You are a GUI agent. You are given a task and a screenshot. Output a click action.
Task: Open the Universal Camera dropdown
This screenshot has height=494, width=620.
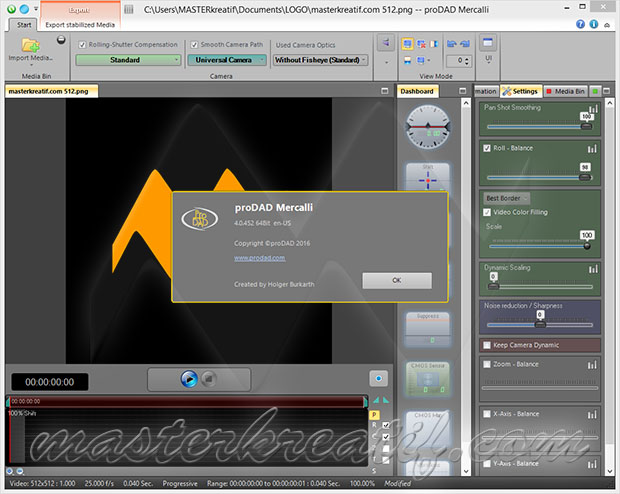(x=227, y=60)
